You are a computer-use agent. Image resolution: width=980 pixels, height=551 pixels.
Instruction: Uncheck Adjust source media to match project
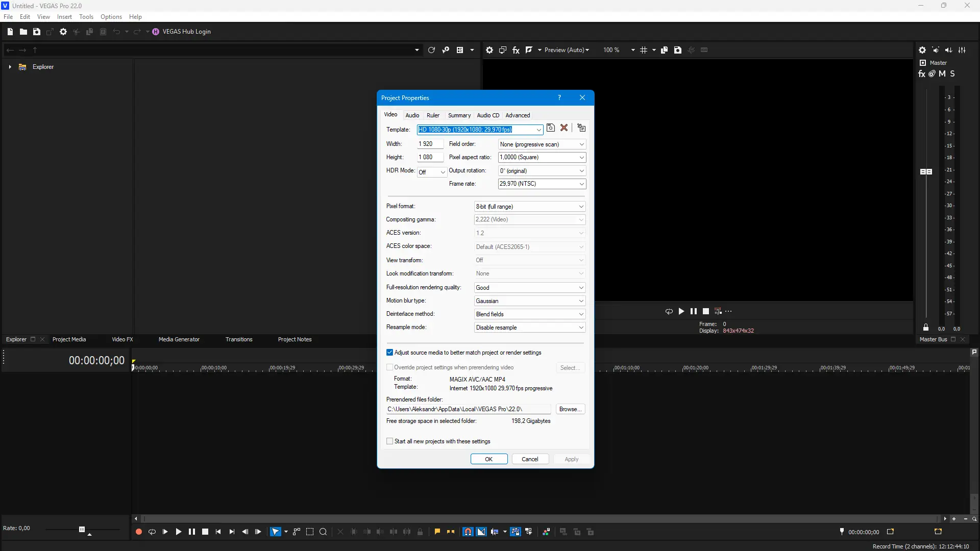390,353
